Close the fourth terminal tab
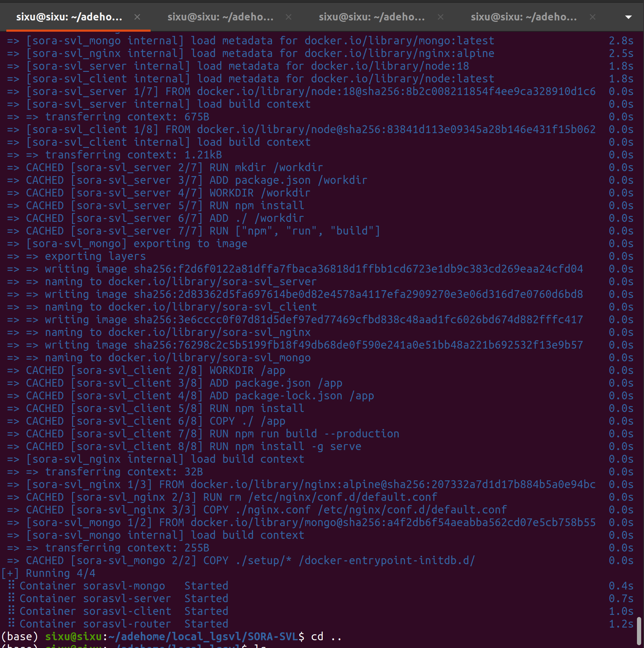 pos(593,17)
